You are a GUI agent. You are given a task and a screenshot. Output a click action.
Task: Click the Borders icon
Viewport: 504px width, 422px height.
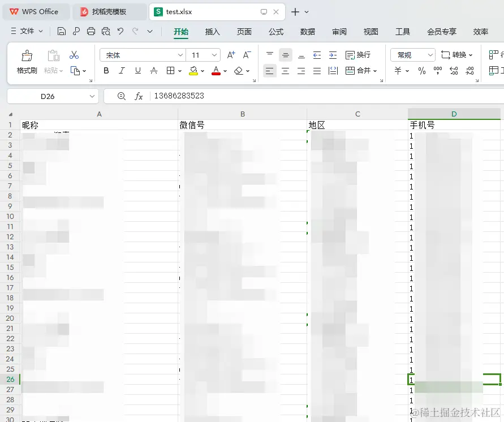click(x=171, y=71)
